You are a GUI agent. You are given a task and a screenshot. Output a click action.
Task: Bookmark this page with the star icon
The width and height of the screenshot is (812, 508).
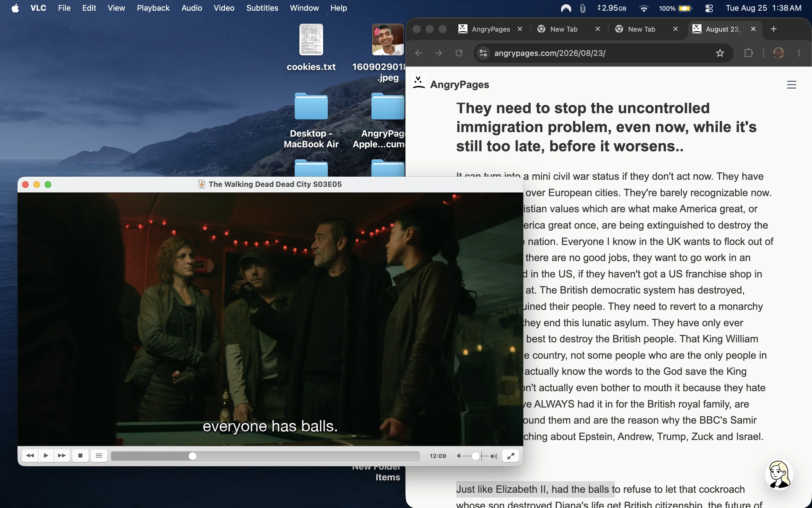pos(720,53)
